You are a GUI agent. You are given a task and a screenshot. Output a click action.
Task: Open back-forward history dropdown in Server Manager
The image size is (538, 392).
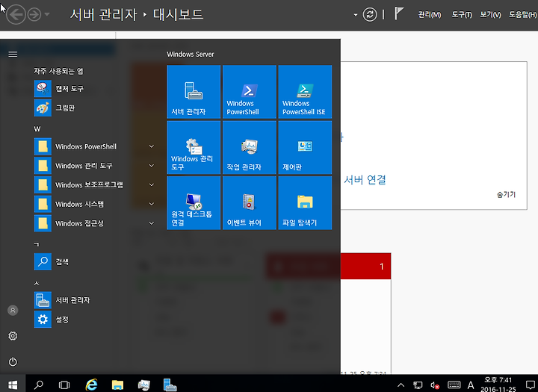[47, 14]
